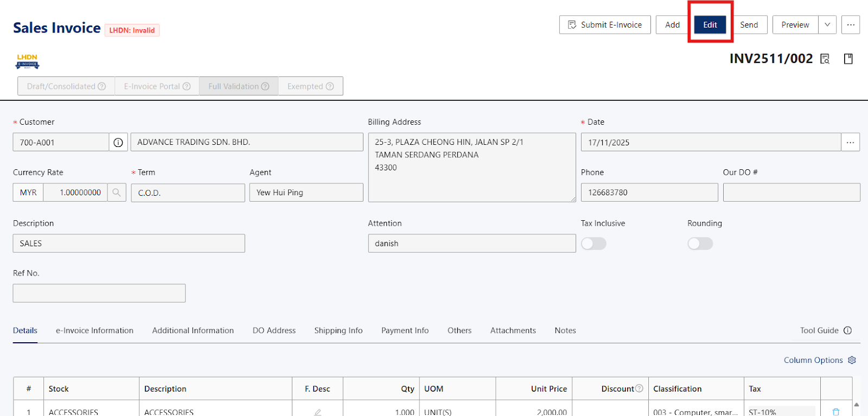Toggle the Tax Inclusive switch
The height and width of the screenshot is (416, 868).
[x=593, y=244]
